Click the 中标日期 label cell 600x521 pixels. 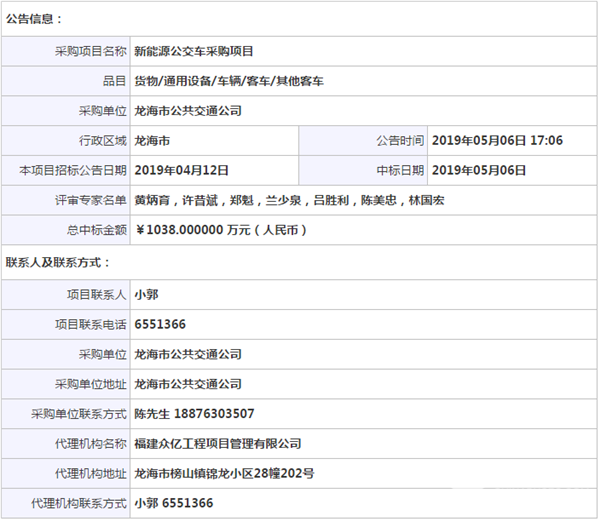click(400, 170)
